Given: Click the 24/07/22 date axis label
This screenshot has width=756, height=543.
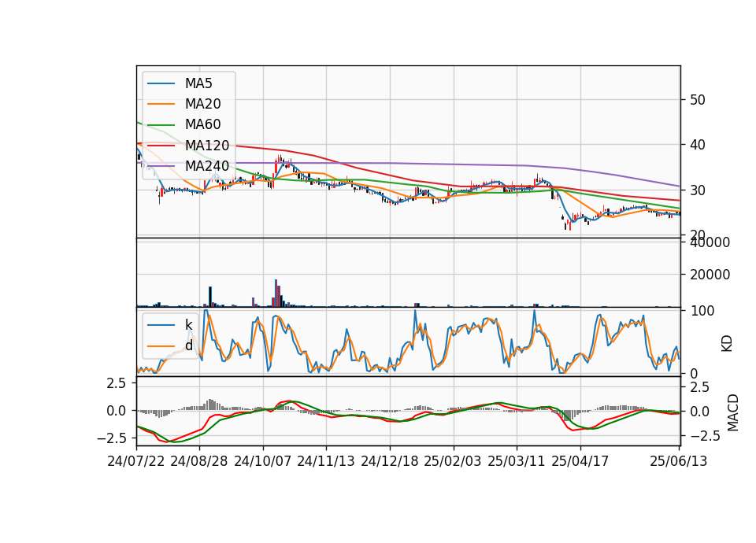Looking at the screenshot, I should [x=136, y=461].
